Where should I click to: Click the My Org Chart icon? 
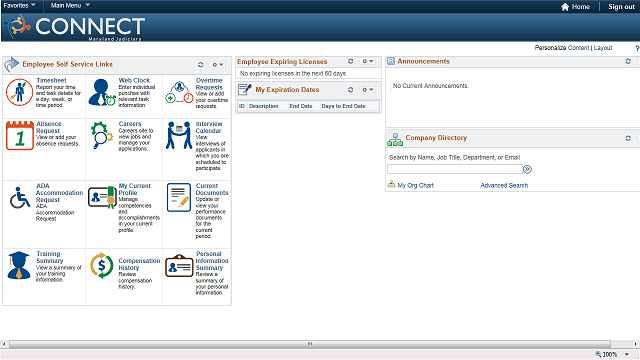click(391, 184)
